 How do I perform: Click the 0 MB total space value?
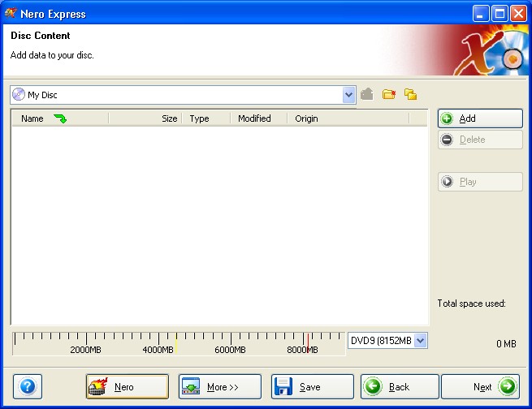(506, 343)
